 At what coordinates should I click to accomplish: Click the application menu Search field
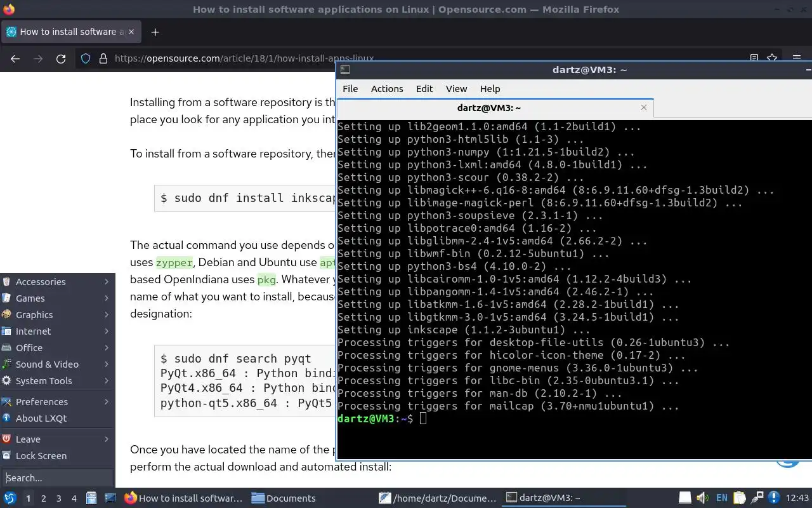[x=58, y=478]
